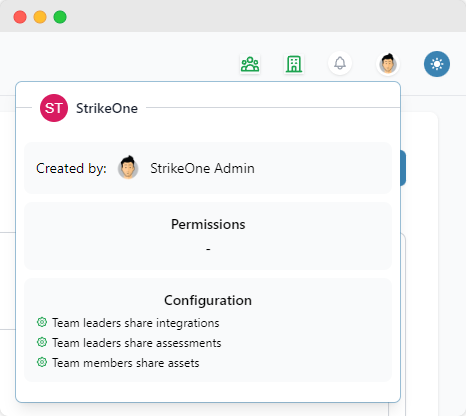Click gear icon beside Team members share assets
This screenshot has width=466, height=416.
point(42,362)
